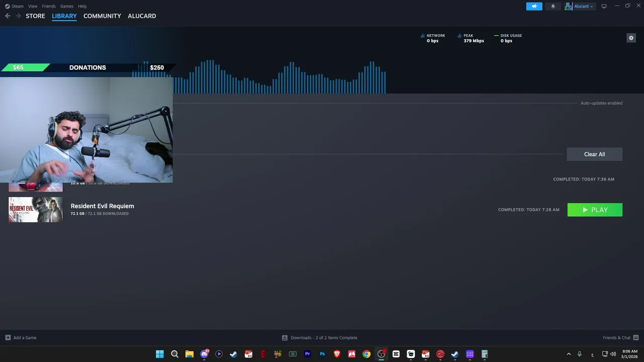Show hidden system tray icons
644x362 pixels.
tap(569, 354)
